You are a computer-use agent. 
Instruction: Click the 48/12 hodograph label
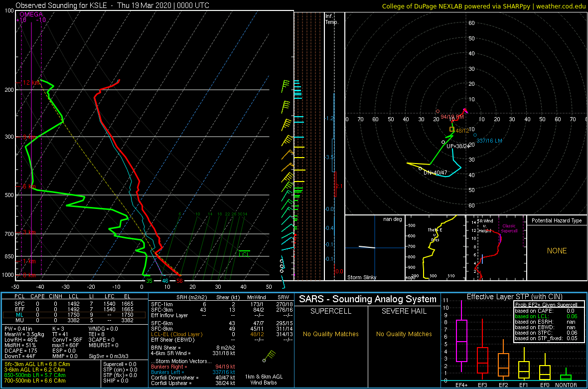pos(462,131)
